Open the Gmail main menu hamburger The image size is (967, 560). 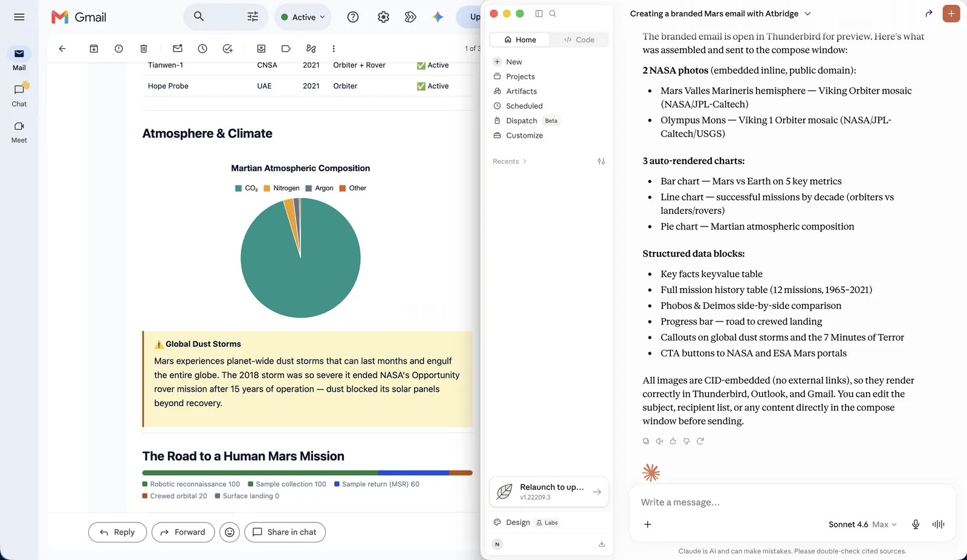click(x=19, y=17)
